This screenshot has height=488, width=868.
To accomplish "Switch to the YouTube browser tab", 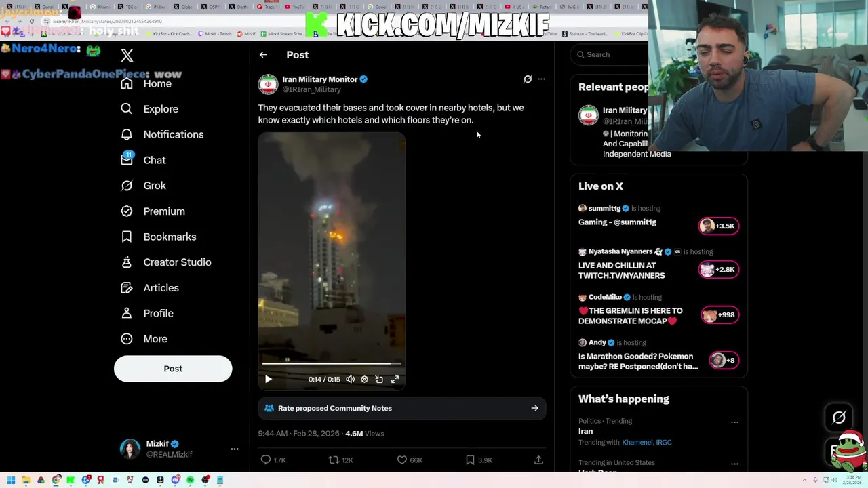I will pos(294,7).
